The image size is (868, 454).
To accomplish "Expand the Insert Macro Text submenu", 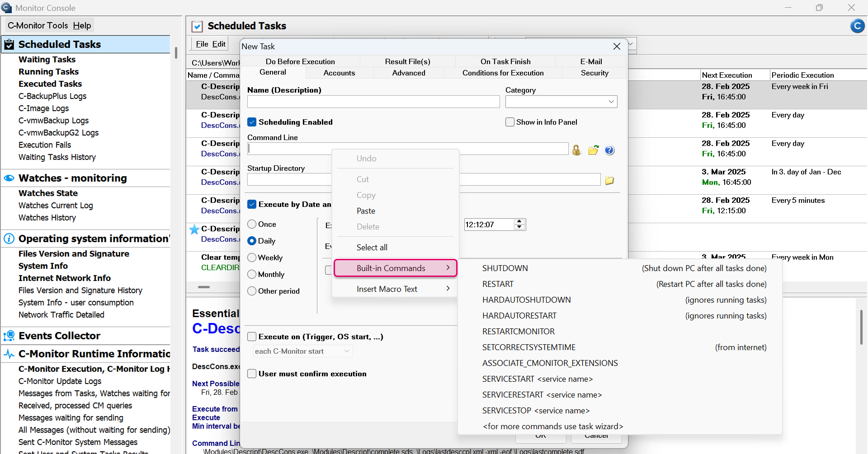I will point(396,289).
